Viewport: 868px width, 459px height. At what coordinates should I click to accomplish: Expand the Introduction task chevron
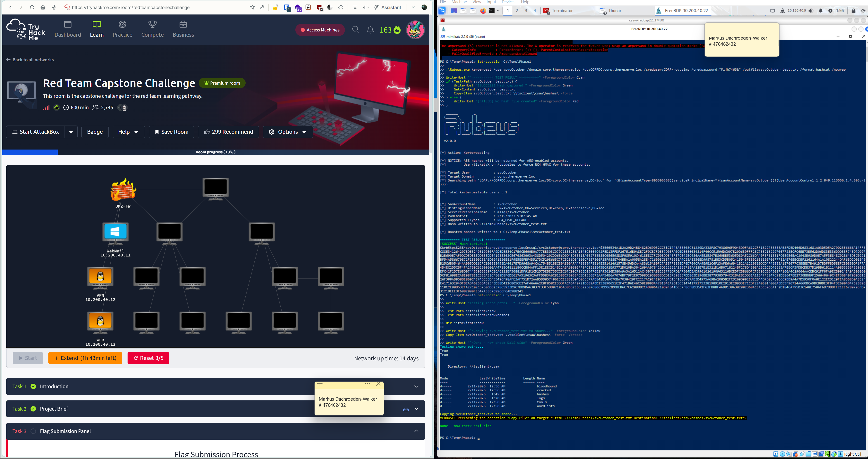point(416,386)
